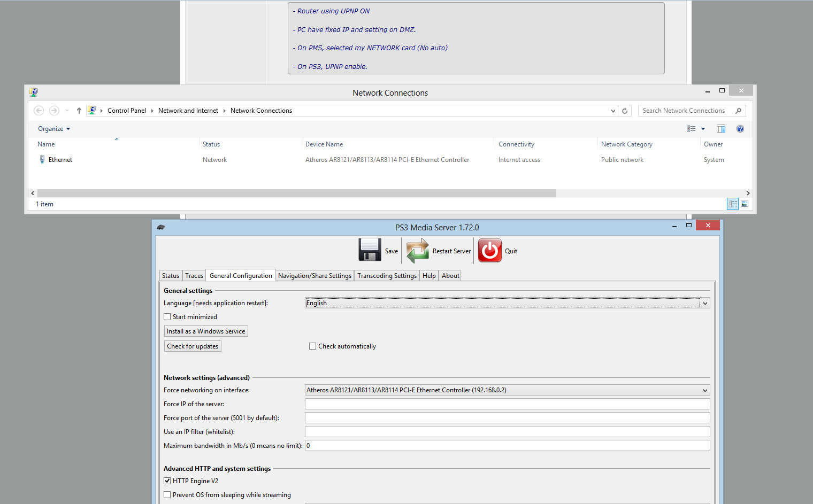Switch to large icons view in status bar
The width and height of the screenshot is (813, 504).
click(745, 204)
